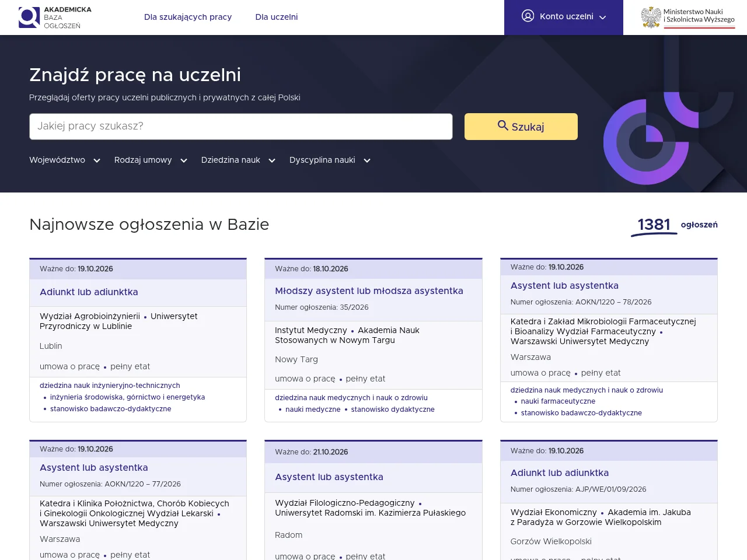Open Asystent listing numbered AOKN/1220 – 77/2026

coord(94,468)
